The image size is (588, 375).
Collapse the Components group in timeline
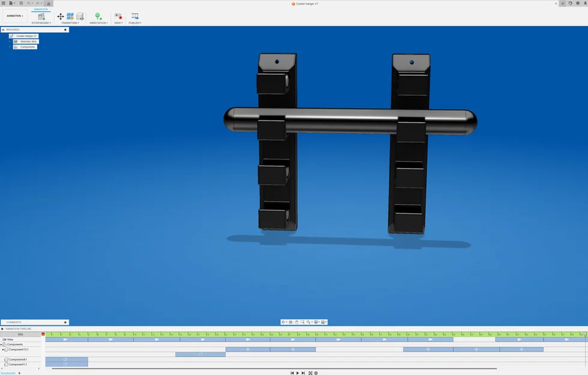click(1, 344)
